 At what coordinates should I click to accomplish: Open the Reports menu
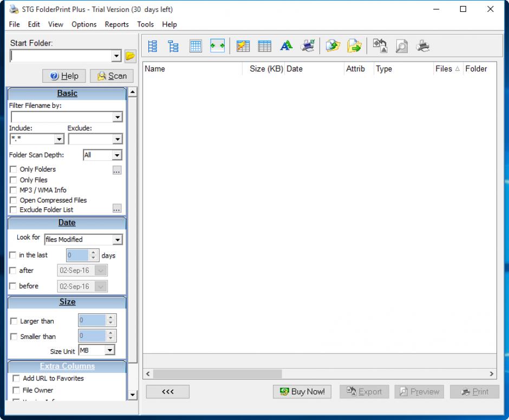tap(117, 24)
